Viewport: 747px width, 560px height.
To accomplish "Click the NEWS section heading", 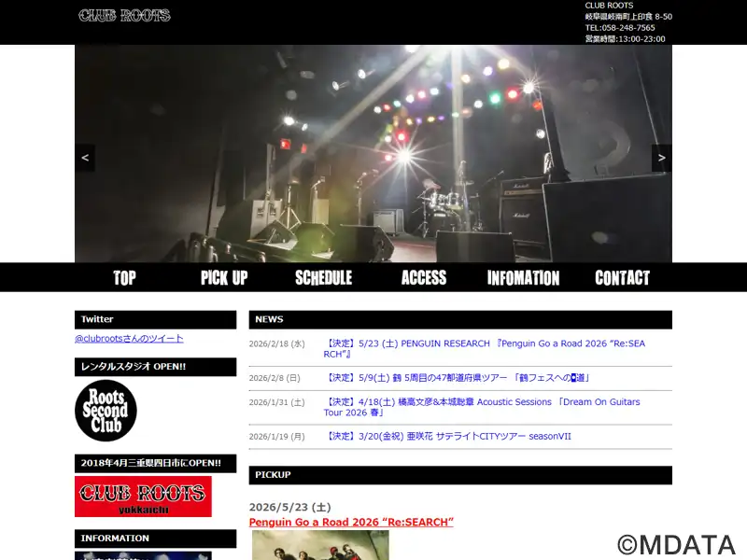I will (x=460, y=319).
